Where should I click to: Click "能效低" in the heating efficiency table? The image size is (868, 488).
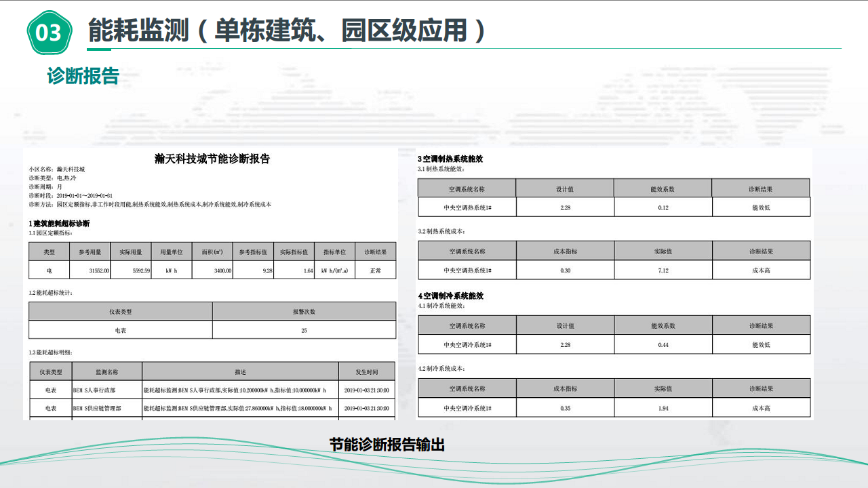(x=761, y=207)
